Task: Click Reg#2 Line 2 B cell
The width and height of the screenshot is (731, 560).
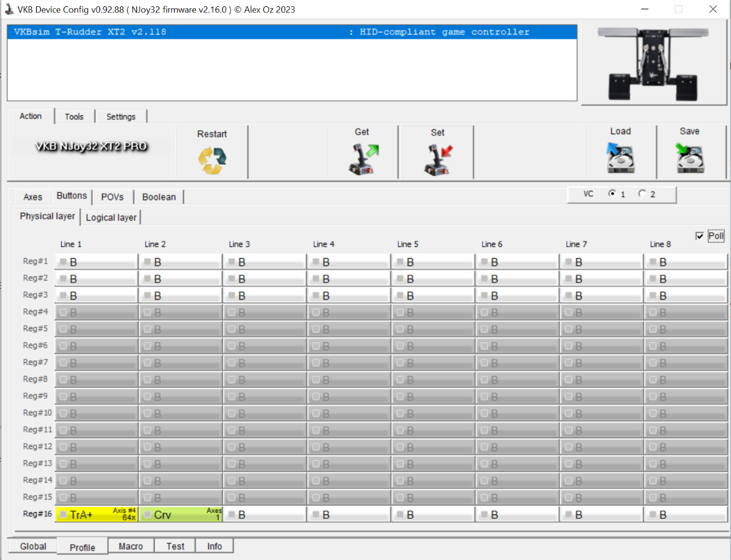Action: [x=181, y=279]
